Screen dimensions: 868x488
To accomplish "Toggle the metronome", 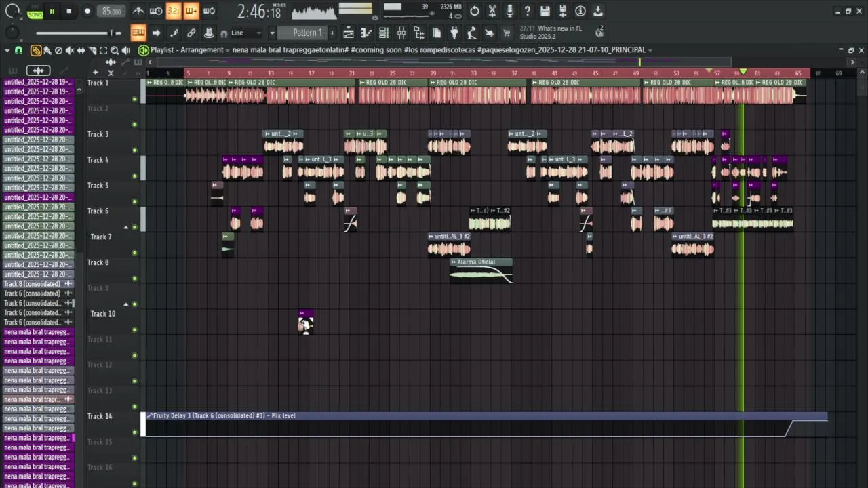I will pos(138,11).
